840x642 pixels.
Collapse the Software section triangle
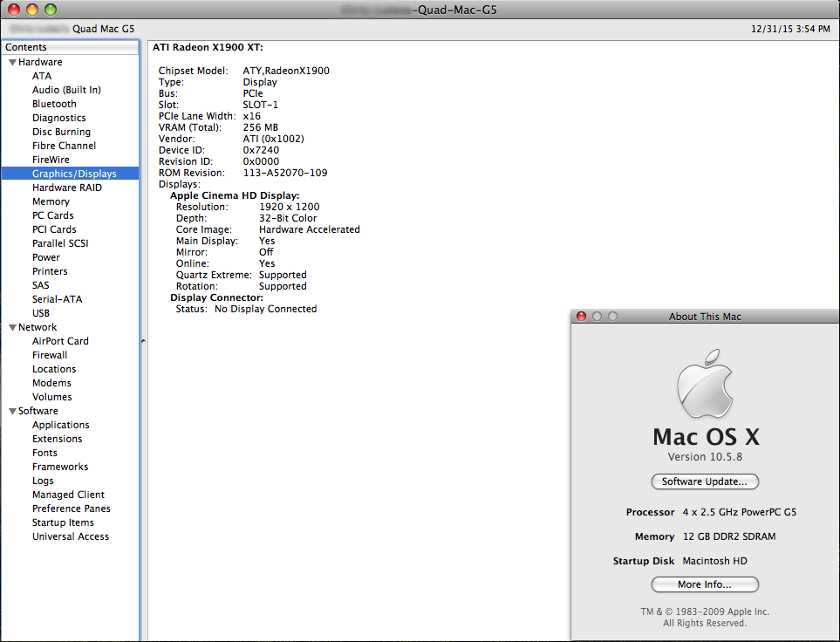click(12, 411)
